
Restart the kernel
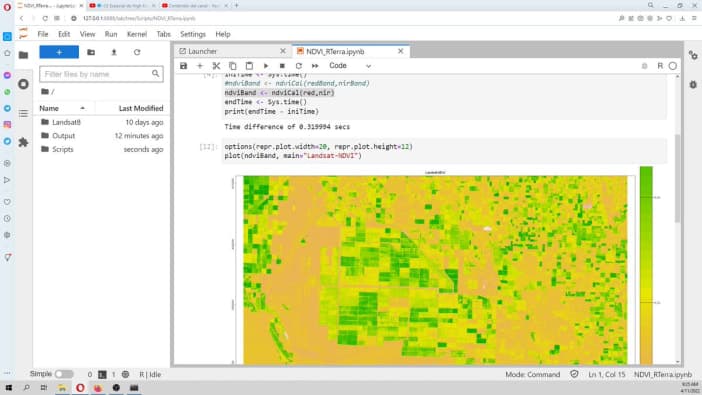pos(299,66)
